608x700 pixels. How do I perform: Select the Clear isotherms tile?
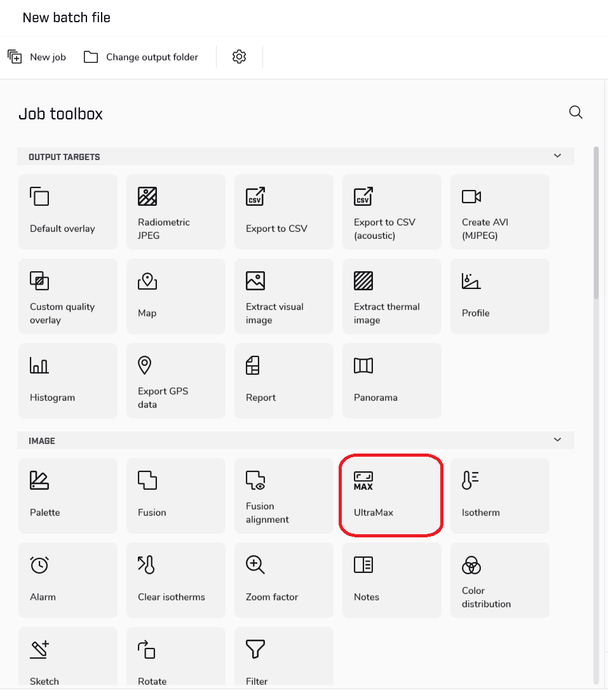tap(175, 580)
